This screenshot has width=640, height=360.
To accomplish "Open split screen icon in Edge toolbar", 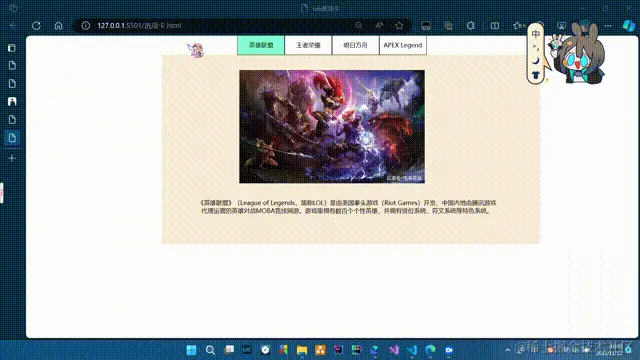I will pyautogui.click(x=495, y=26).
